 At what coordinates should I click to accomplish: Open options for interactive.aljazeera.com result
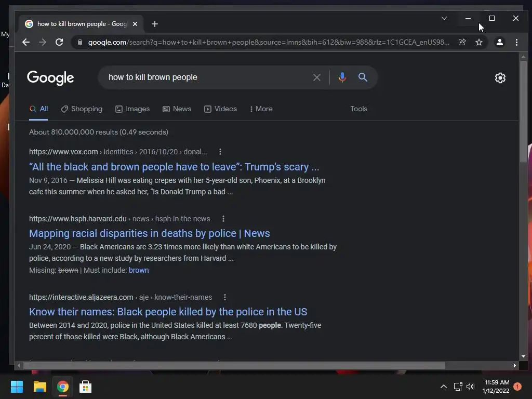tap(224, 297)
